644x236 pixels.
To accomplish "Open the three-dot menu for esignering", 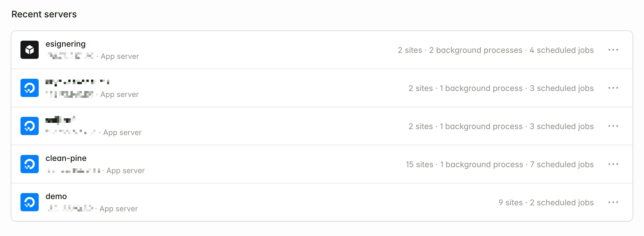I will tap(613, 50).
